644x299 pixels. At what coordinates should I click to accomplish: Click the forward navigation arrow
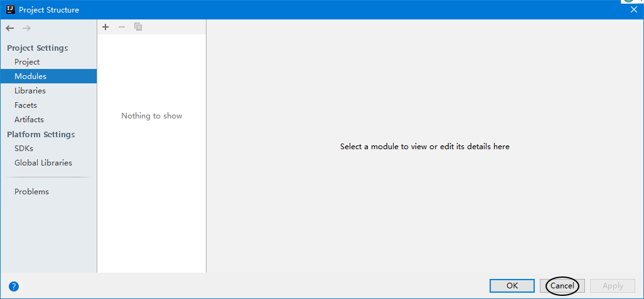(26, 28)
